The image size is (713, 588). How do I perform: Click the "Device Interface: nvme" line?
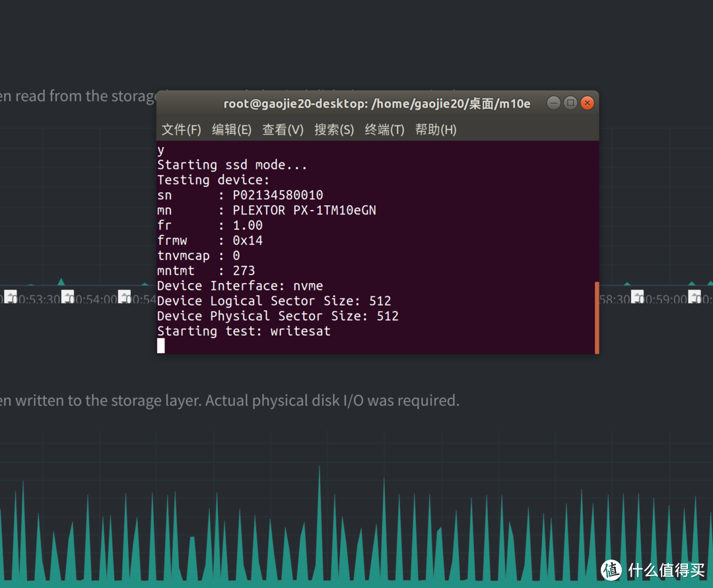tap(240, 286)
